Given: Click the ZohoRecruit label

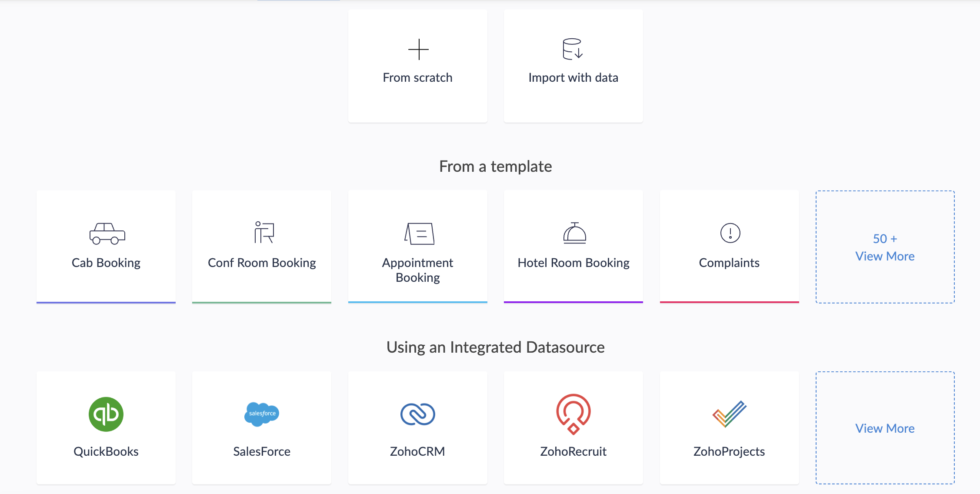Looking at the screenshot, I should click(573, 451).
